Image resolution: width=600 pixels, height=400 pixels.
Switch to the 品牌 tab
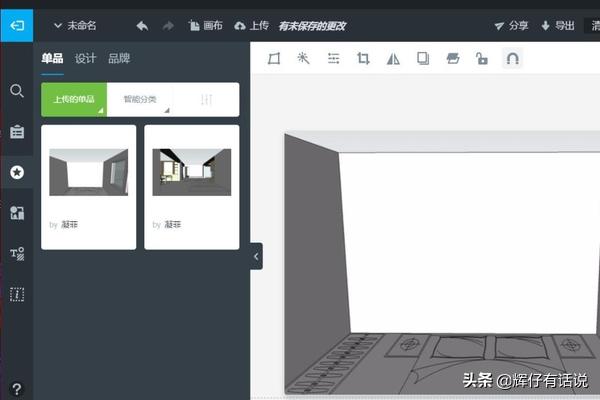click(119, 59)
